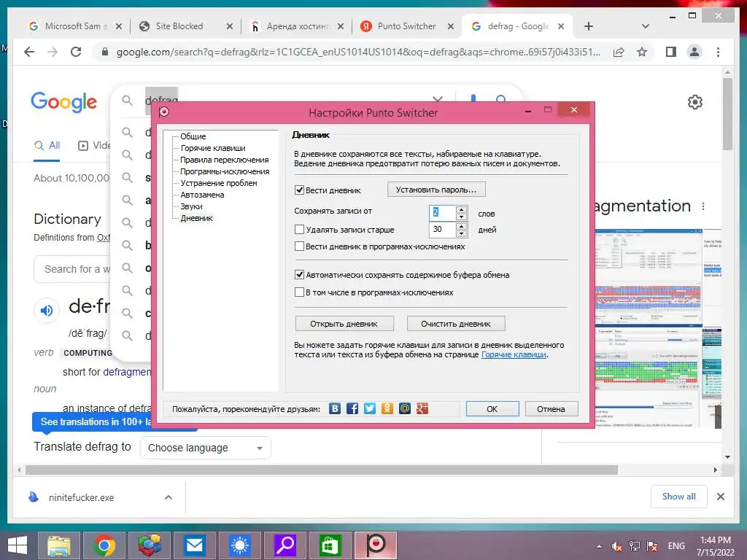
Task: Open a new Chrome tab
Action: (589, 26)
